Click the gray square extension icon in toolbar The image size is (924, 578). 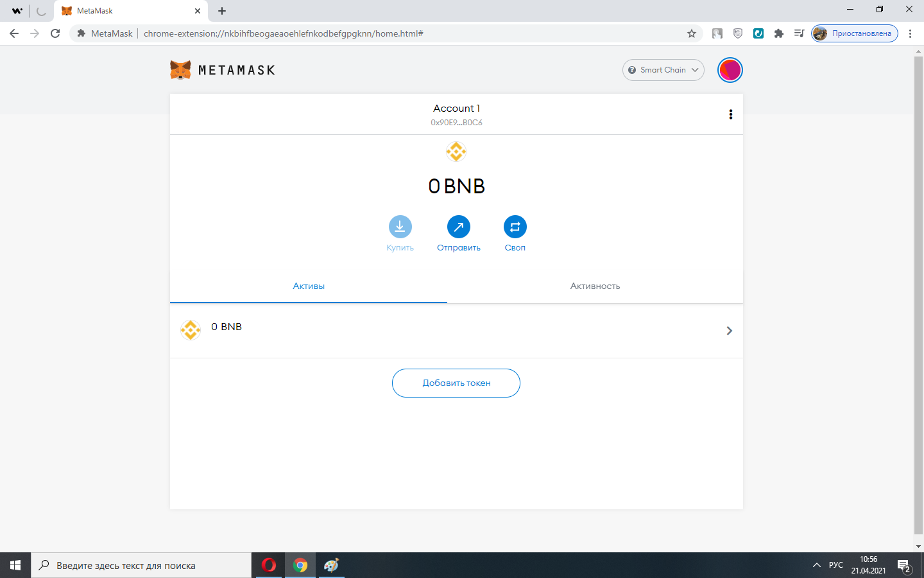(x=717, y=33)
